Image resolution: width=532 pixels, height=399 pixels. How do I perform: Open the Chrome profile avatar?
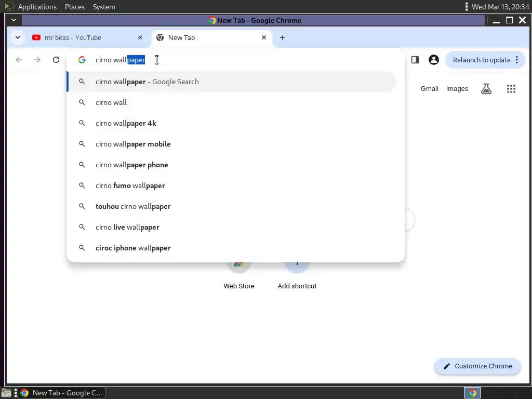coord(434,60)
